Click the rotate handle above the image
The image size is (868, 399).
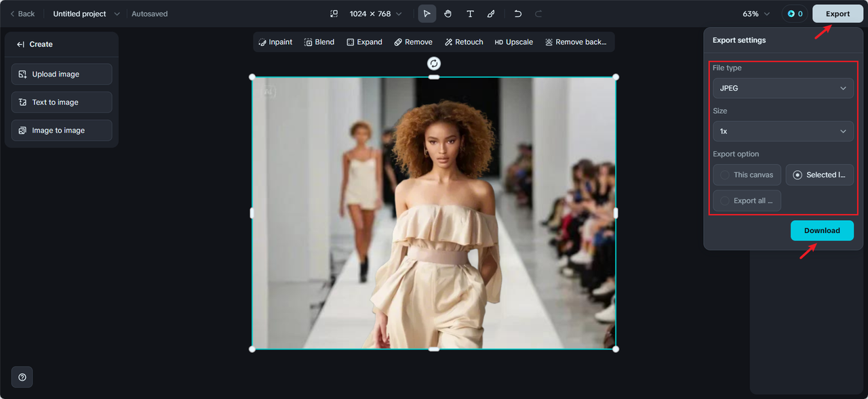coord(434,63)
